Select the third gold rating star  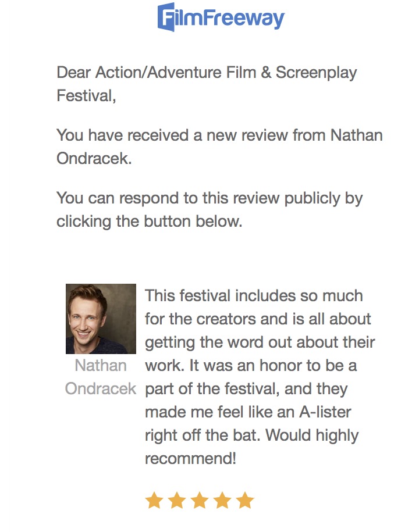pyautogui.click(x=200, y=500)
